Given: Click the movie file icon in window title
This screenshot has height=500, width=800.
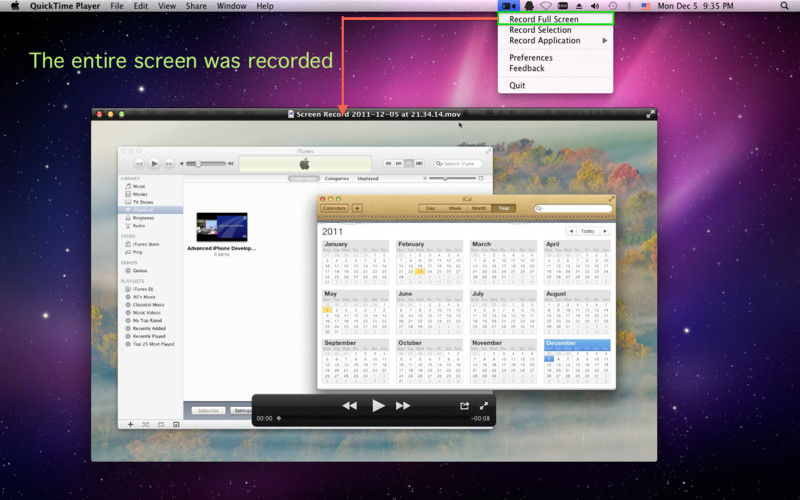Looking at the screenshot, I should coord(291,114).
